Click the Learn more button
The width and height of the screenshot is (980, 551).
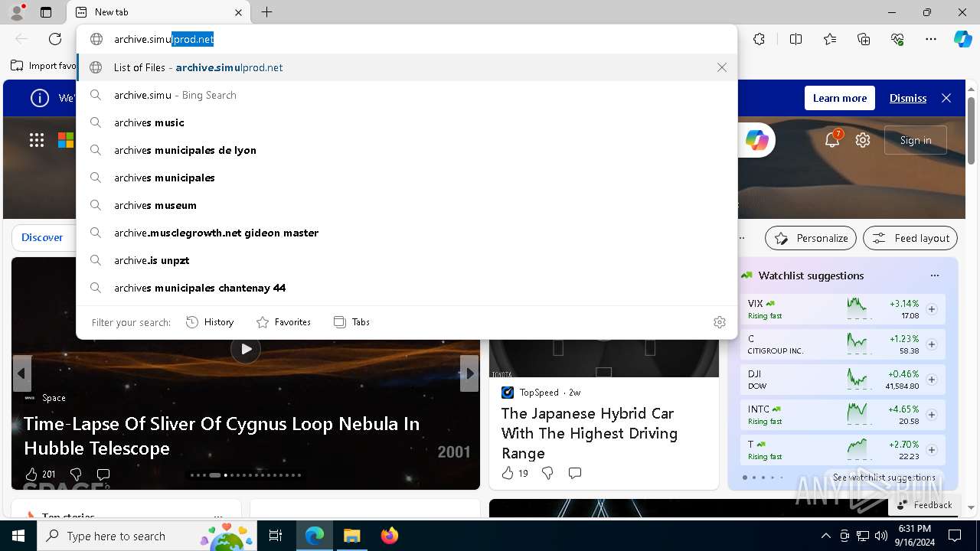[840, 98]
